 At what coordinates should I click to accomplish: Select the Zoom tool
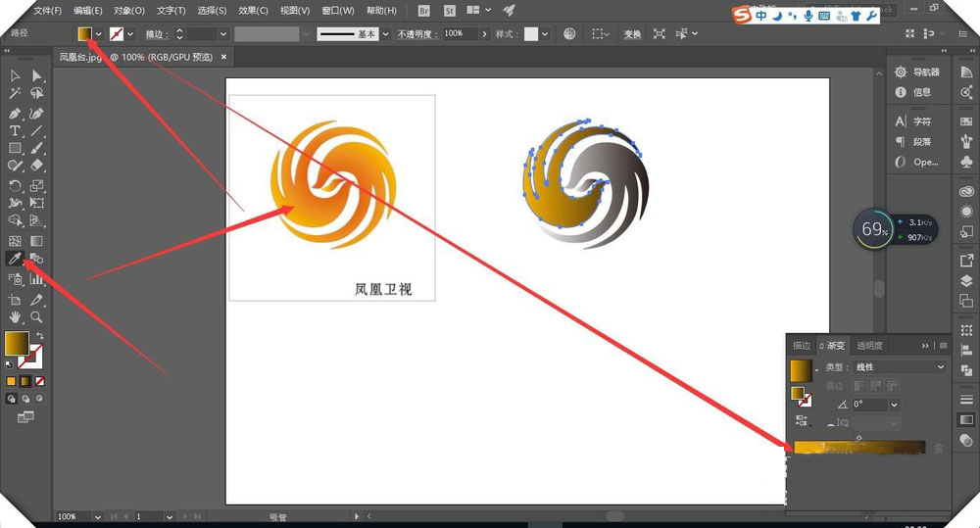(37, 317)
